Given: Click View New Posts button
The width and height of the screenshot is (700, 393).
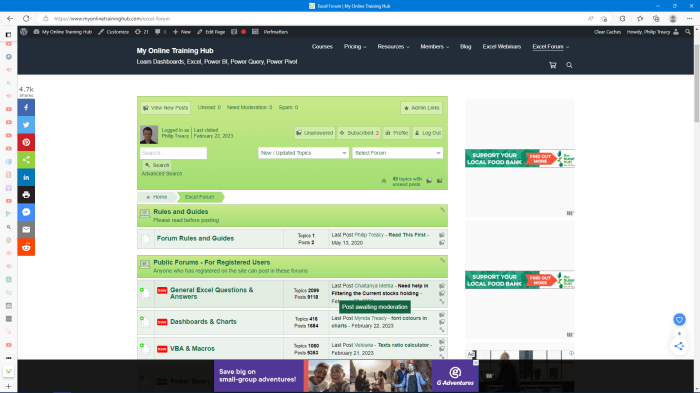Looking at the screenshot, I should point(166,108).
